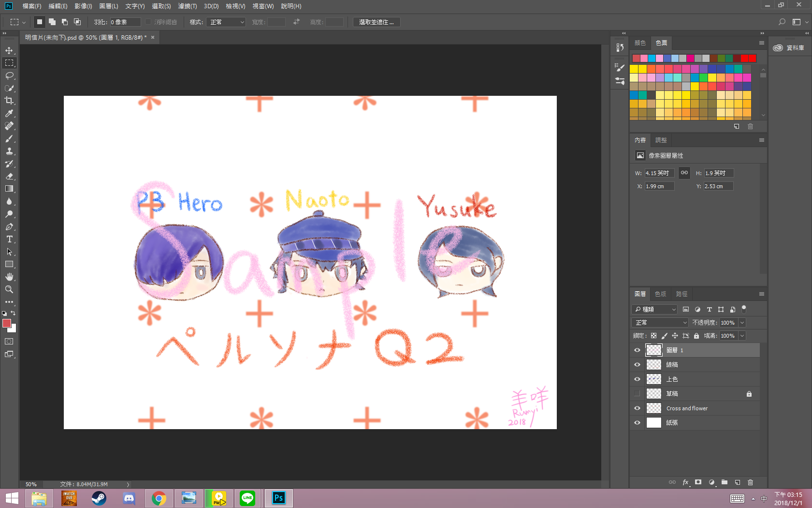Click the Quick Mask mode icon
The width and height of the screenshot is (812, 508).
9,342
